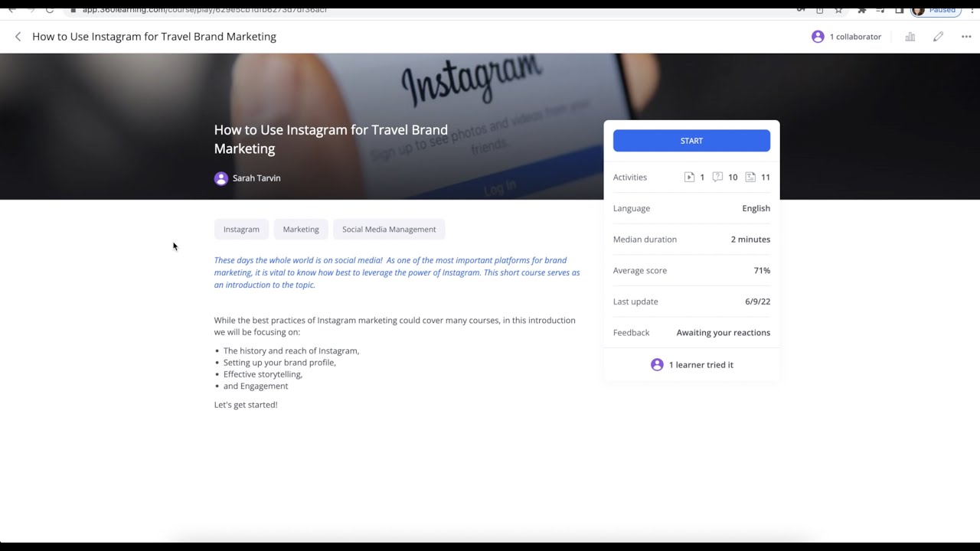Viewport: 980px width, 551px height.
Task: Click 'The history and reach of Instagram' bullet
Action: coord(291,350)
